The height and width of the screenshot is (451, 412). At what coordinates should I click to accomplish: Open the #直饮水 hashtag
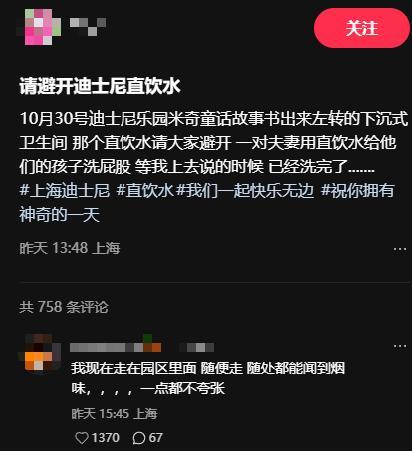145,191
